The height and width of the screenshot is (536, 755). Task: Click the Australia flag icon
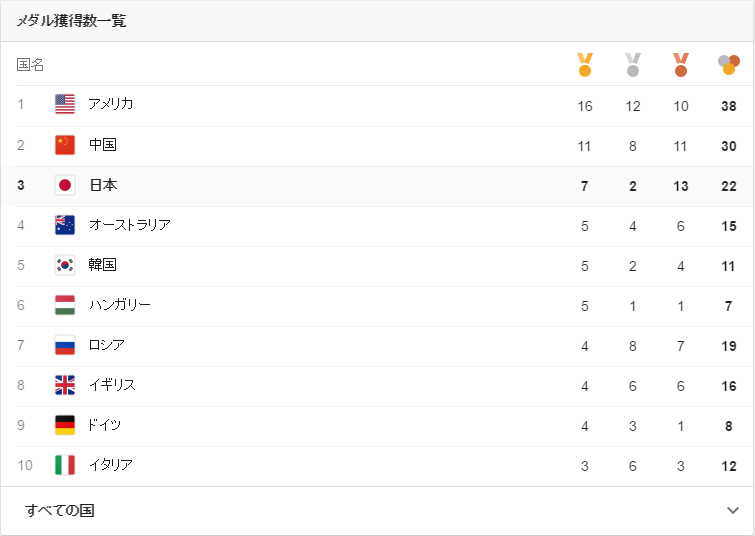(x=65, y=225)
